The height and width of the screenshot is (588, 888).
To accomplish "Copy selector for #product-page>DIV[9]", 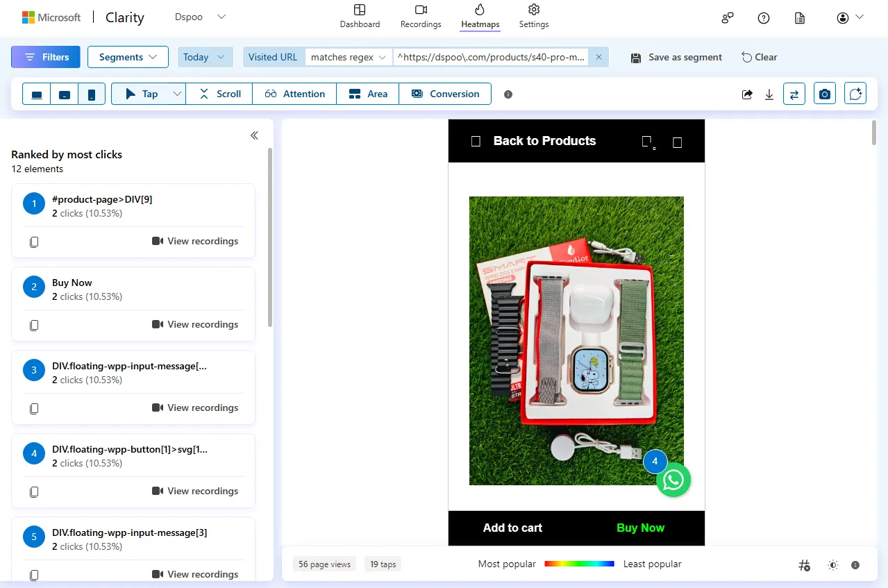I will 34,242.
